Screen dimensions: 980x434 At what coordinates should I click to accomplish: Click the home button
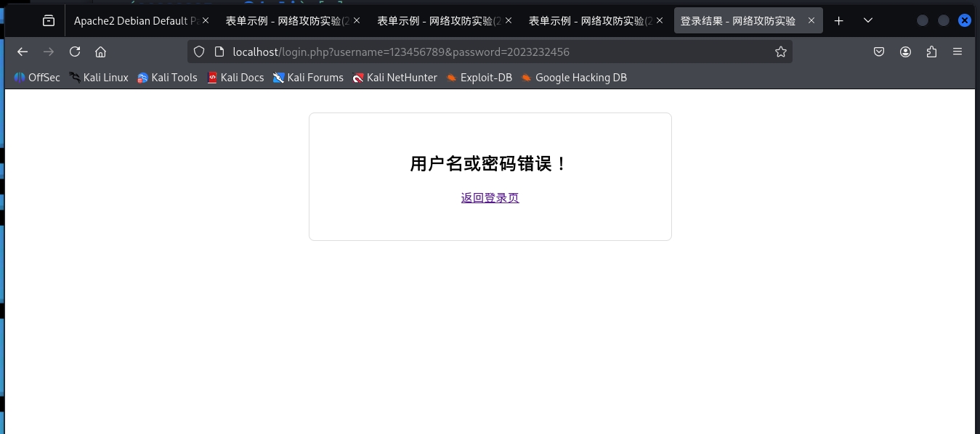(x=100, y=52)
